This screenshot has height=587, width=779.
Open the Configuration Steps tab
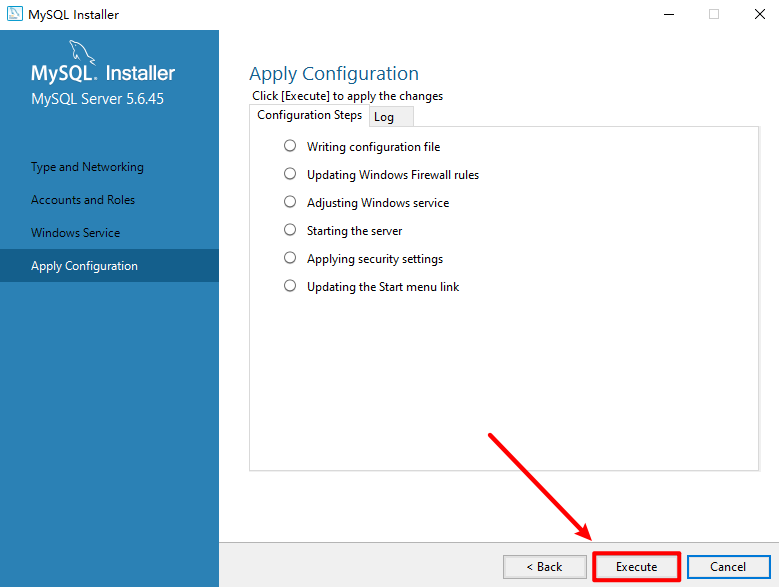pos(309,115)
